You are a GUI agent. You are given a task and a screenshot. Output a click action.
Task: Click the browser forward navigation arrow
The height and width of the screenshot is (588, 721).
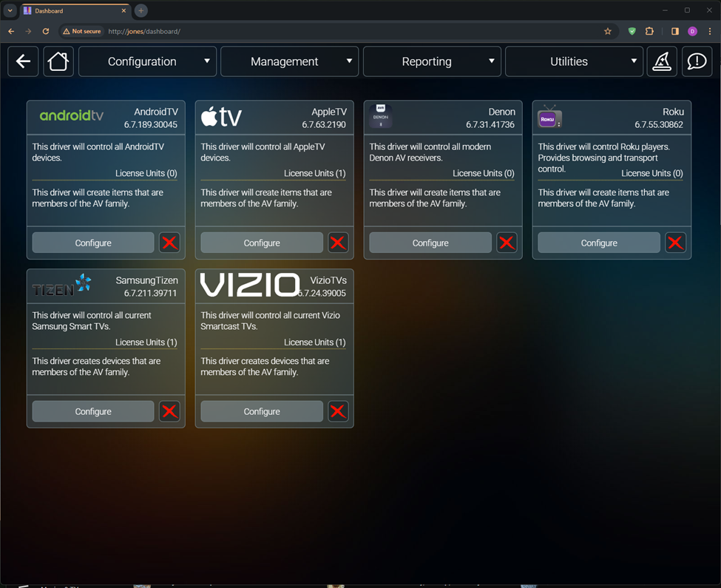(29, 31)
